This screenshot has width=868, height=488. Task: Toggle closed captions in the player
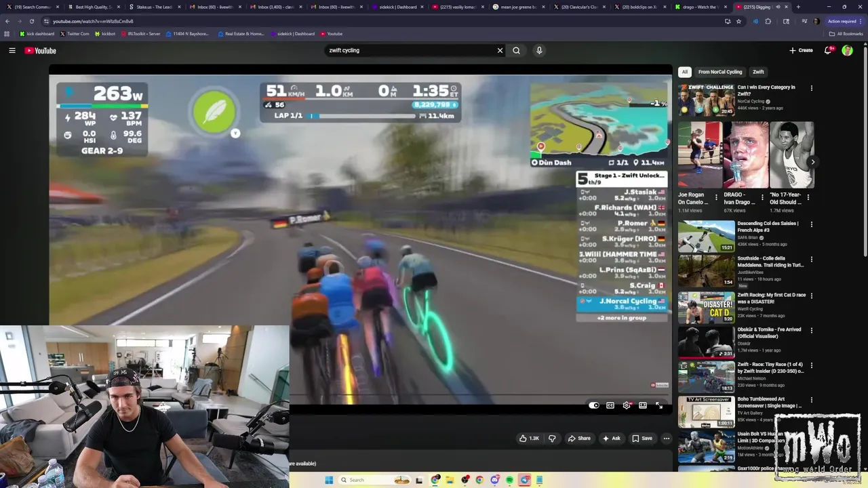coord(610,405)
